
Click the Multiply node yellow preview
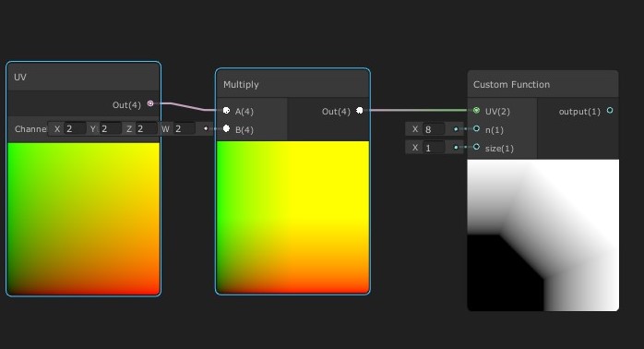[x=292, y=217]
